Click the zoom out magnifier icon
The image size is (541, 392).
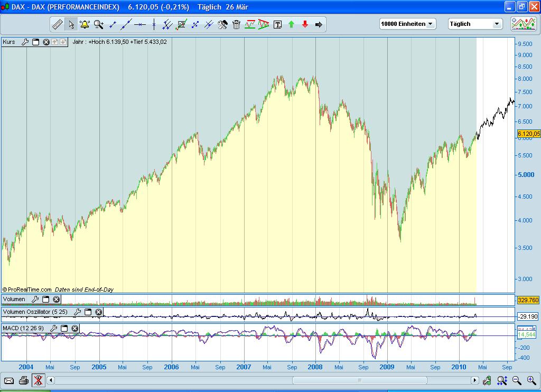[x=517, y=380]
